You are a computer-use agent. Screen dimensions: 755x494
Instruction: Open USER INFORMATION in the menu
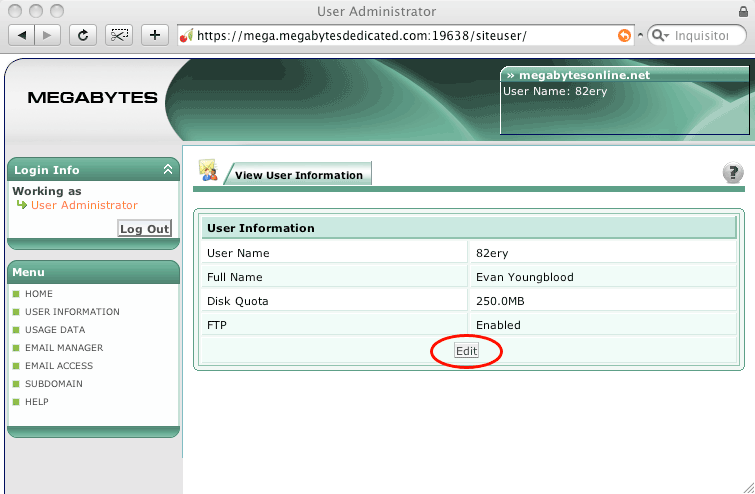(x=72, y=312)
